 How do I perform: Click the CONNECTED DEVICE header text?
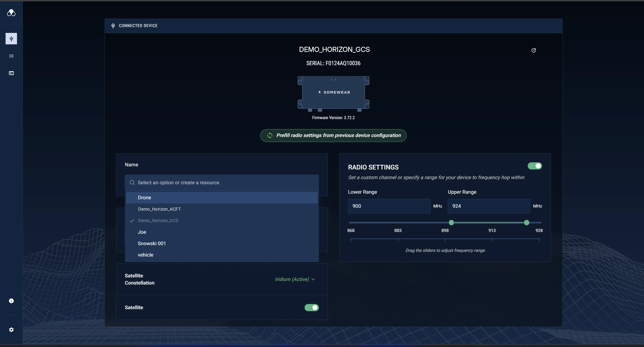138,26
